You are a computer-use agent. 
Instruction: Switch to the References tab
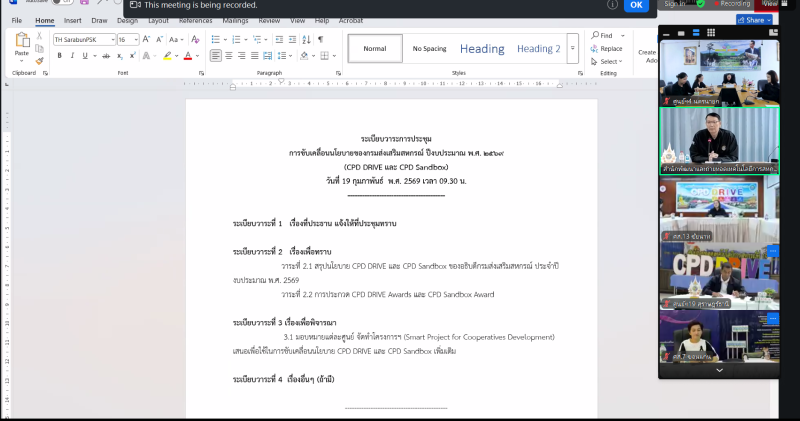coord(195,20)
